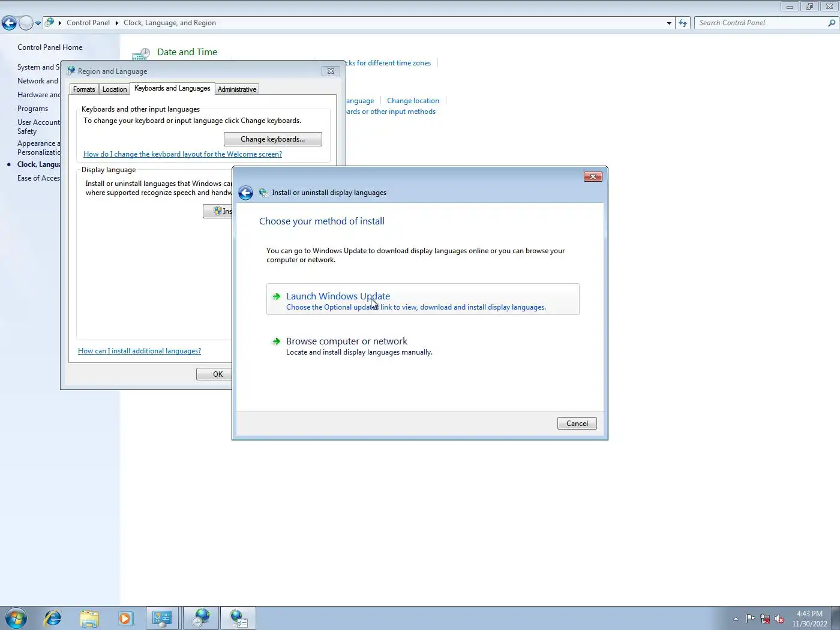
Task: Open Network and Internet sidebar category
Action: [38, 81]
